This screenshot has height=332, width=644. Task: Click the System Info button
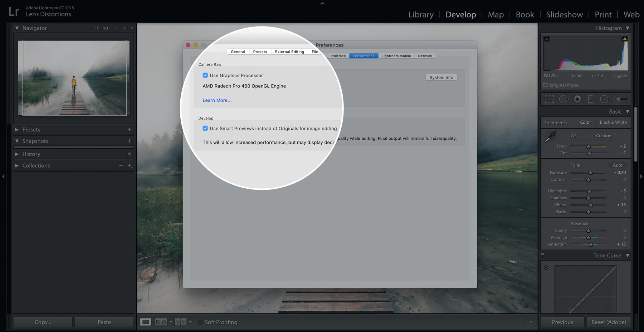441,78
